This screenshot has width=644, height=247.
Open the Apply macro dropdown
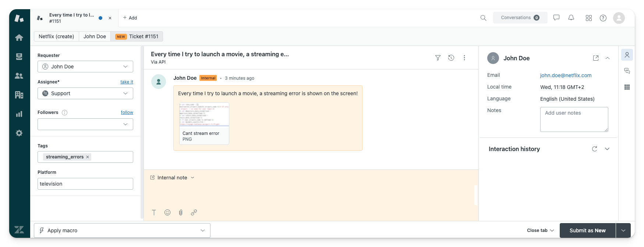tap(122, 230)
